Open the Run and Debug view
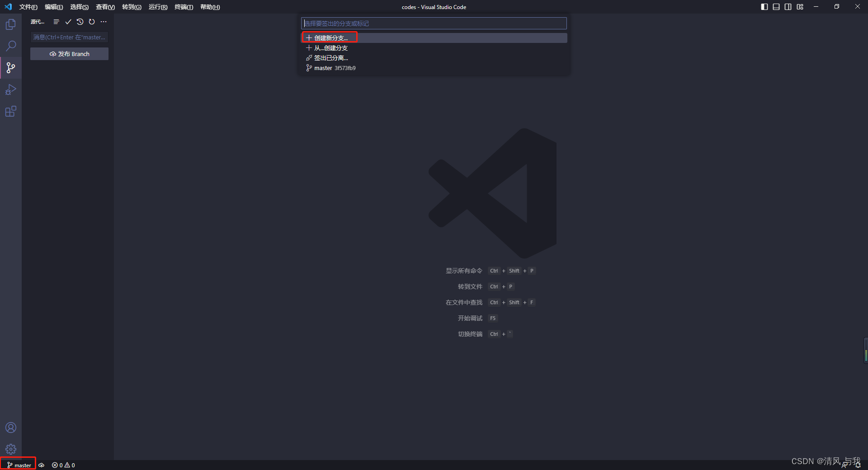The height and width of the screenshot is (470, 868). [11, 89]
